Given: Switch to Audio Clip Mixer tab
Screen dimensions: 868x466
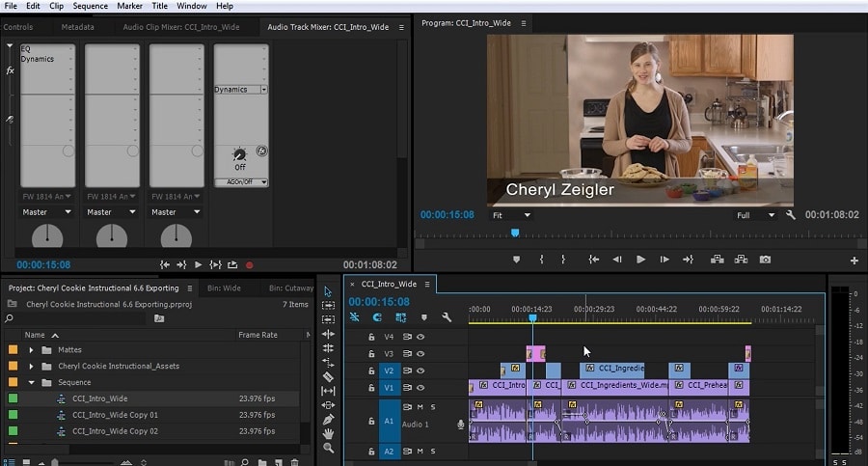Looking at the screenshot, I should pos(181,27).
